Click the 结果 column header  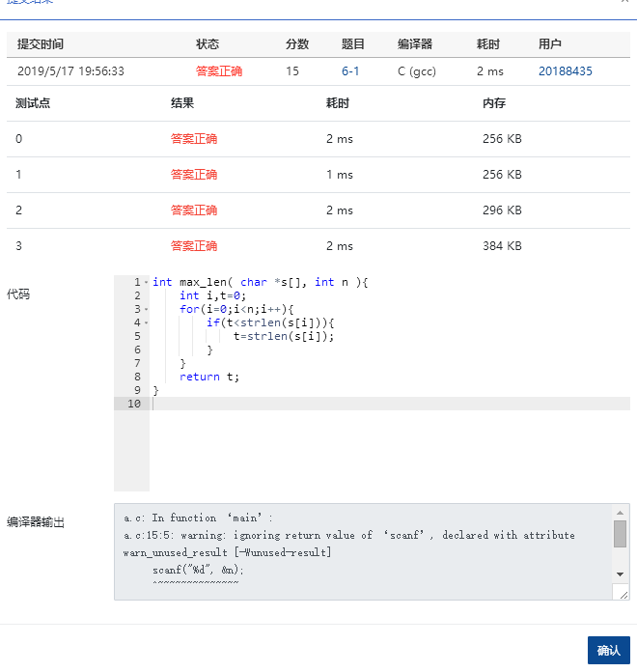pyautogui.click(x=182, y=103)
